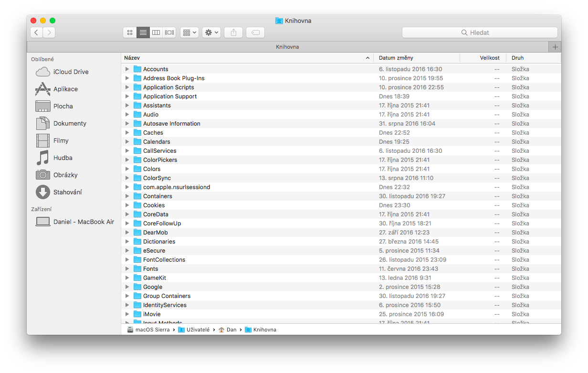Screen dimensions: 588x373
Task: Switch to icon view
Action: pyautogui.click(x=129, y=32)
